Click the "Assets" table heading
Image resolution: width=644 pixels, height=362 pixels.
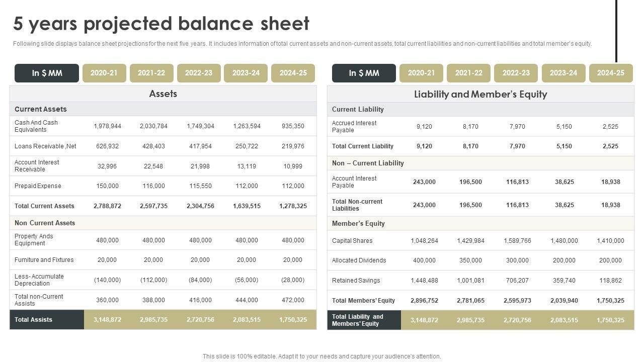163,94
